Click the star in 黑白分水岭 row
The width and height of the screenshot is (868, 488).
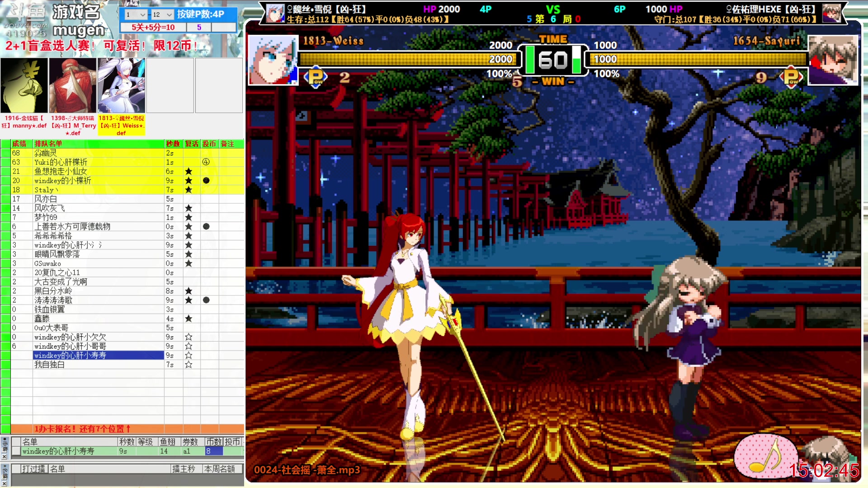tap(189, 291)
